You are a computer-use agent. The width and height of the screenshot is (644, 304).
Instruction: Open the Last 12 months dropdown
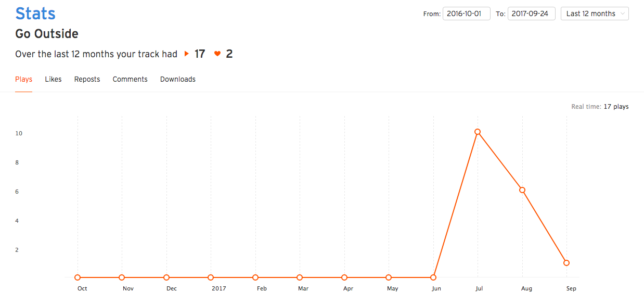click(x=595, y=14)
